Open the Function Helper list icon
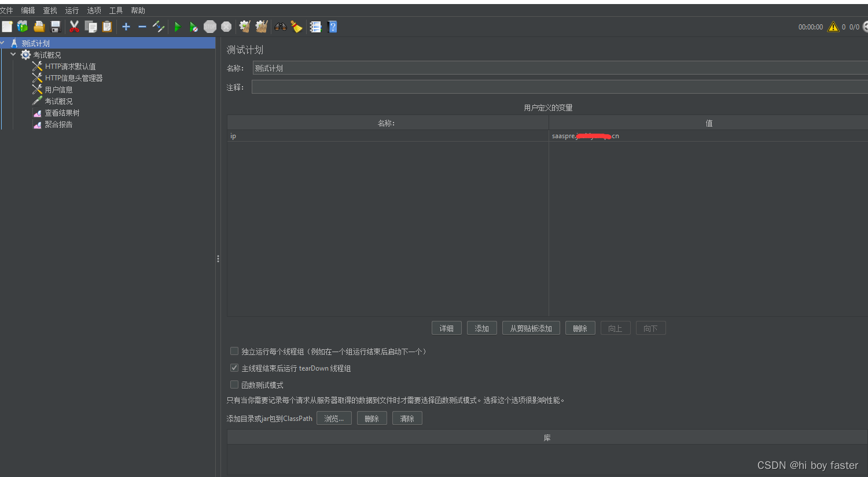 tap(315, 27)
